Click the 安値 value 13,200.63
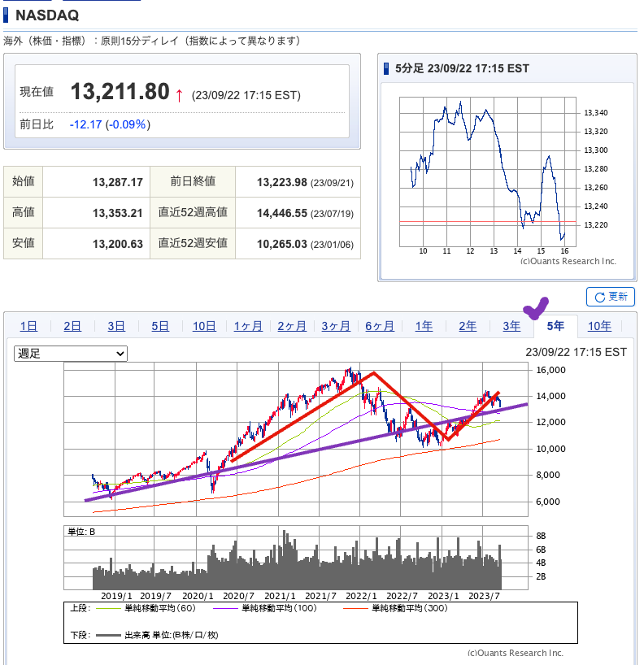Screen dimensions: 644x665 (118, 244)
